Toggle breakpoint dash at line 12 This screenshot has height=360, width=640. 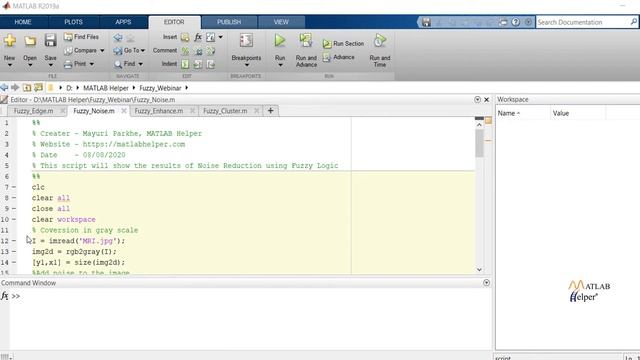14,241
